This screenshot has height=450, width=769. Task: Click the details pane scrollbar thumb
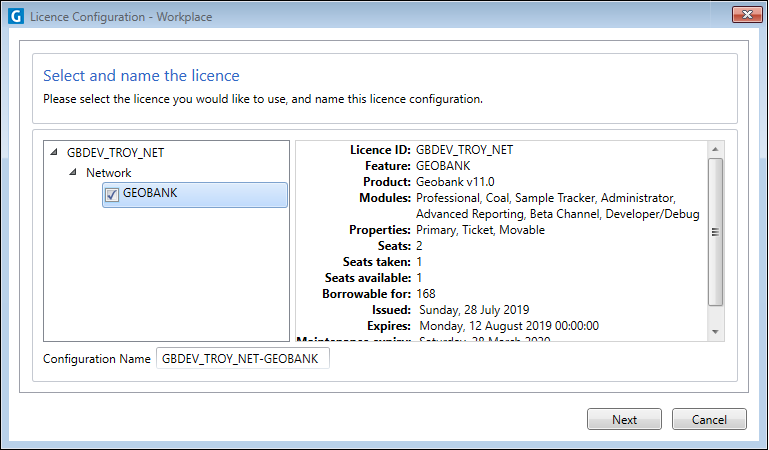[x=715, y=232]
